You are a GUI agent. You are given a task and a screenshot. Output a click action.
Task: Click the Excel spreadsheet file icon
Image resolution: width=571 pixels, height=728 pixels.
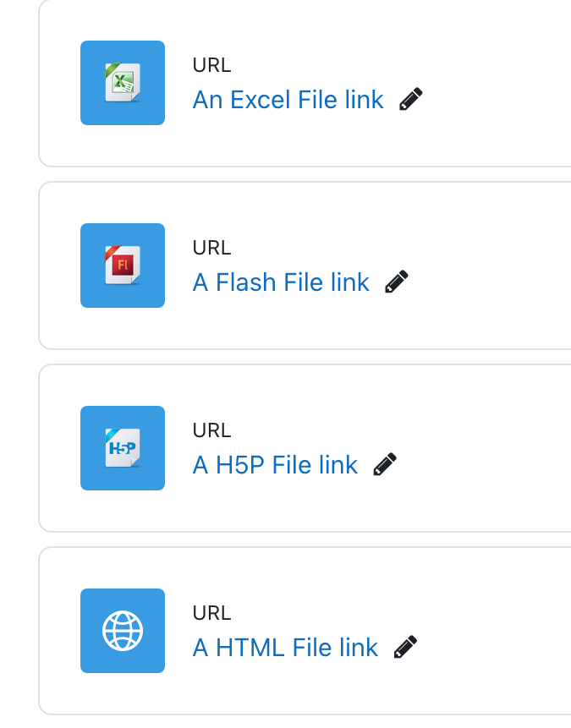click(x=123, y=83)
